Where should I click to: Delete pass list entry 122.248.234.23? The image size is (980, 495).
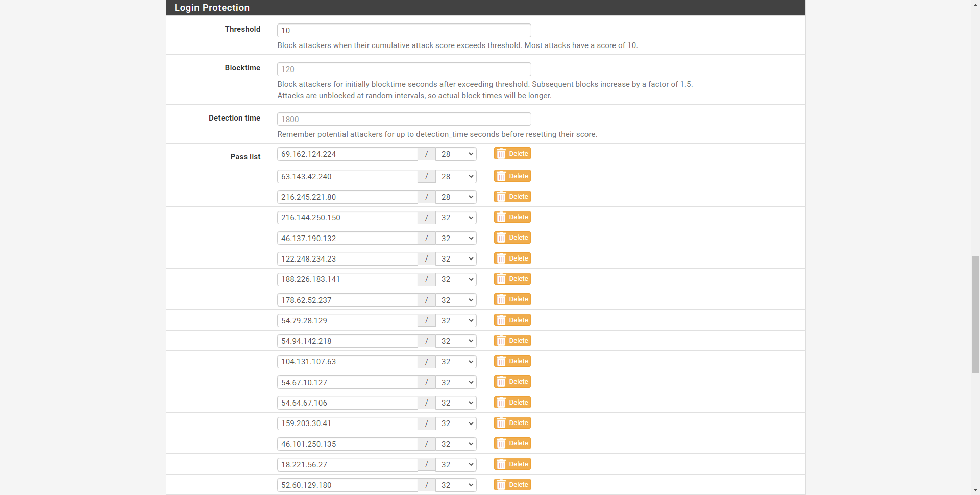coord(512,258)
